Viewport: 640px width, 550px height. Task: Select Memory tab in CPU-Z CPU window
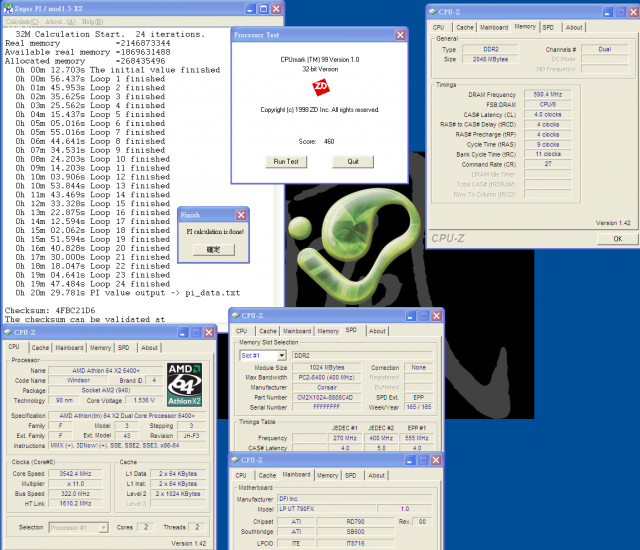click(x=100, y=348)
